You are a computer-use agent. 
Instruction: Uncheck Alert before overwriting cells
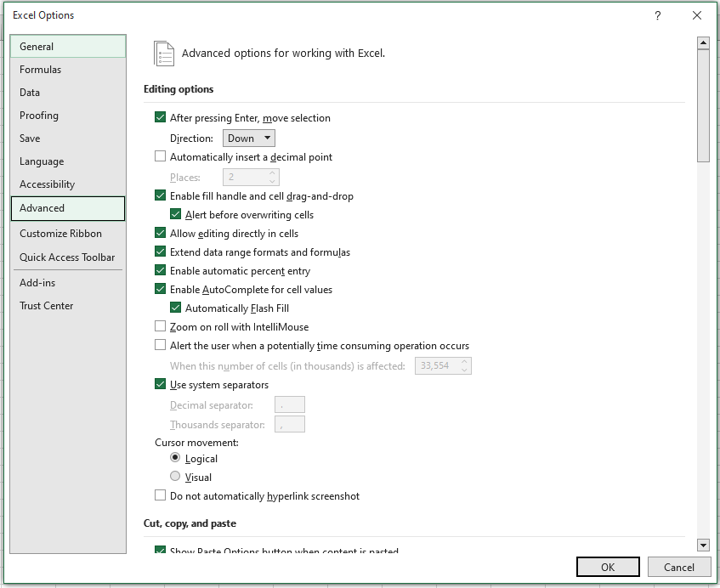click(x=175, y=214)
